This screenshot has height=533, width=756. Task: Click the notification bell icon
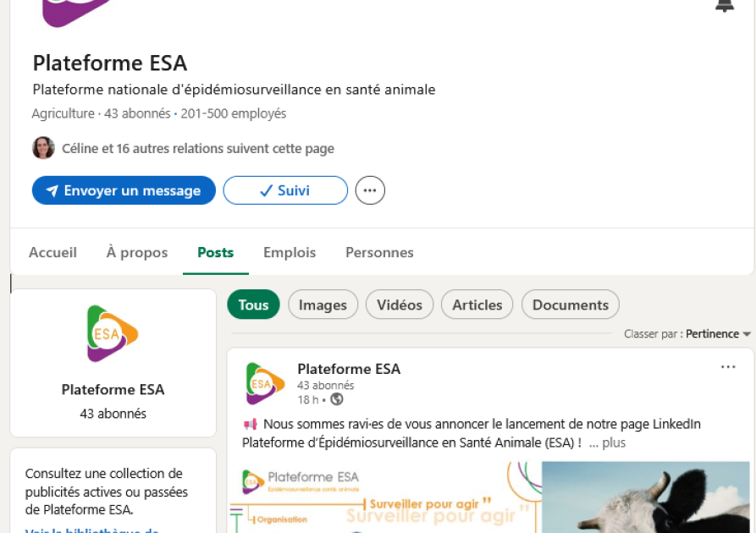[x=724, y=5]
